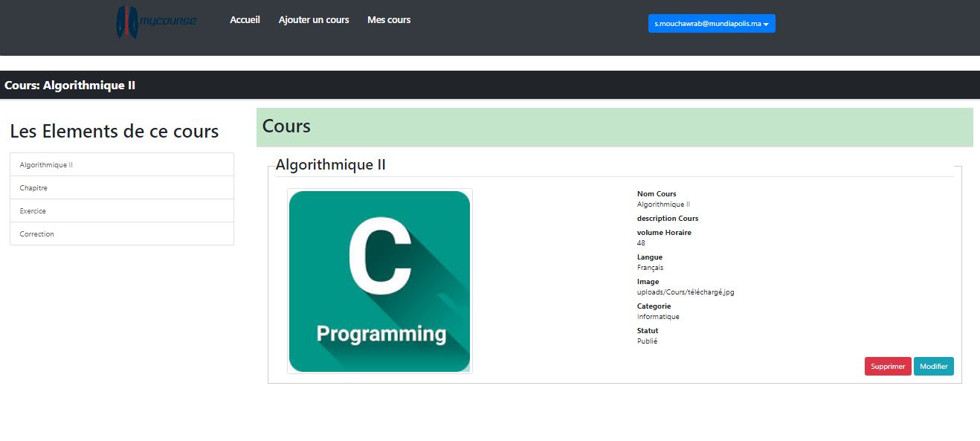
Task: Expand the s.mouchawrab@mundiapolis.ma account dropdown
Action: click(712, 24)
